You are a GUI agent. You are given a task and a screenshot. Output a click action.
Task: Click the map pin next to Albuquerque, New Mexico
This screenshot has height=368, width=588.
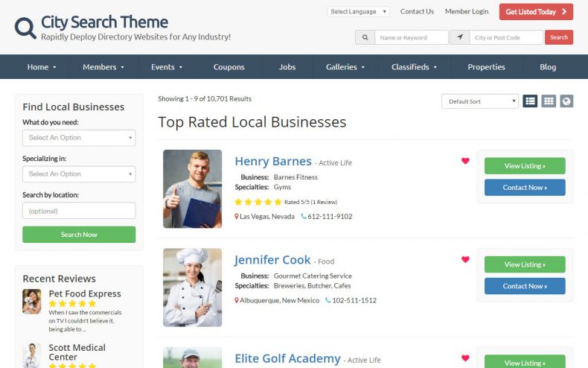tap(237, 300)
